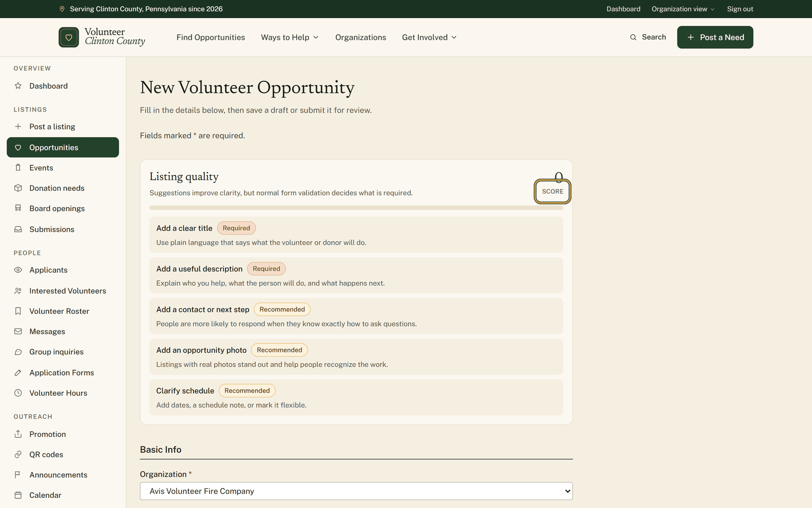Click the 'Add a contact or next step' suggestion
812x508 pixels.
click(x=356, y=316)
